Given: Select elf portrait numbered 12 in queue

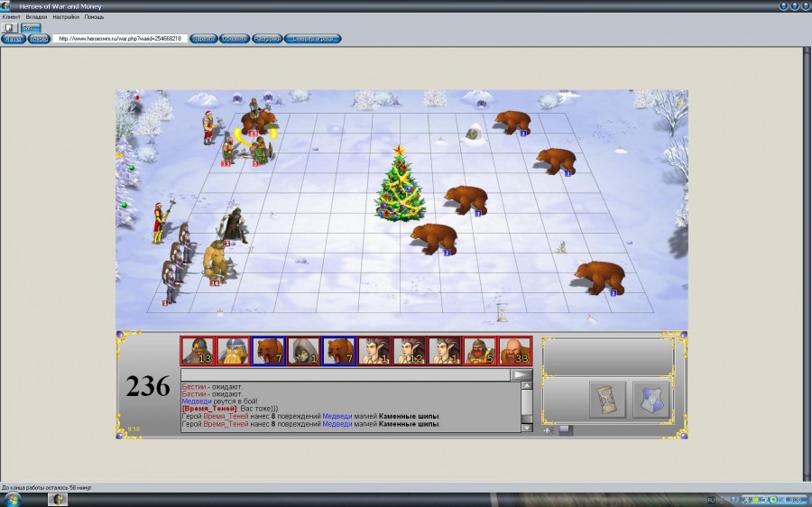Looking at the screenshot, I should (x=409, y=351).
